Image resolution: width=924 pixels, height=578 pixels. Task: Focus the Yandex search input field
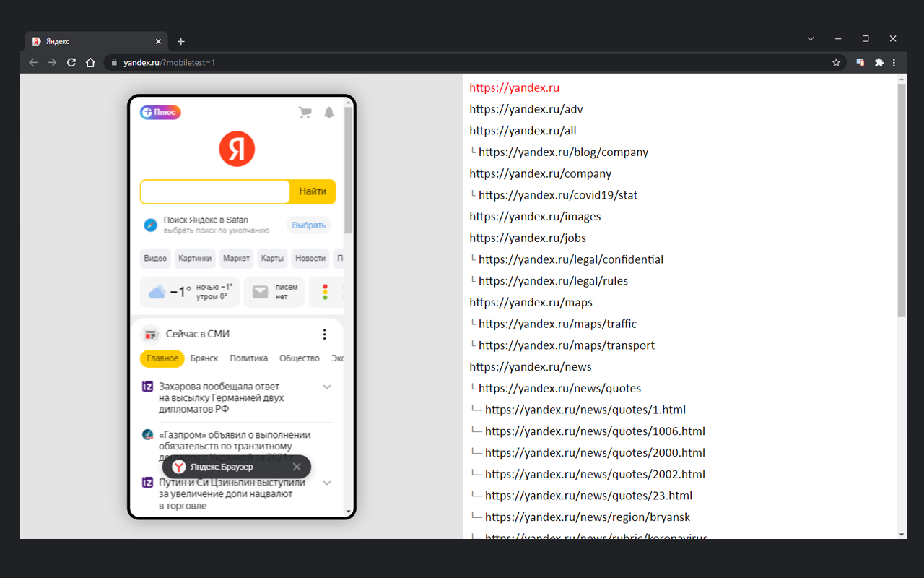(x=215, y=191)
